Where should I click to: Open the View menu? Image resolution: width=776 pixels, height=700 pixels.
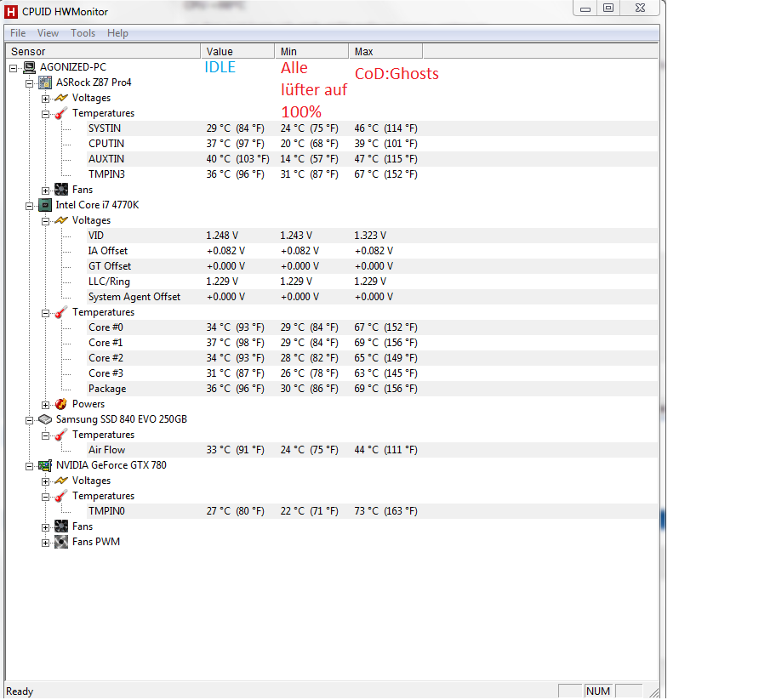coord(48,33)
